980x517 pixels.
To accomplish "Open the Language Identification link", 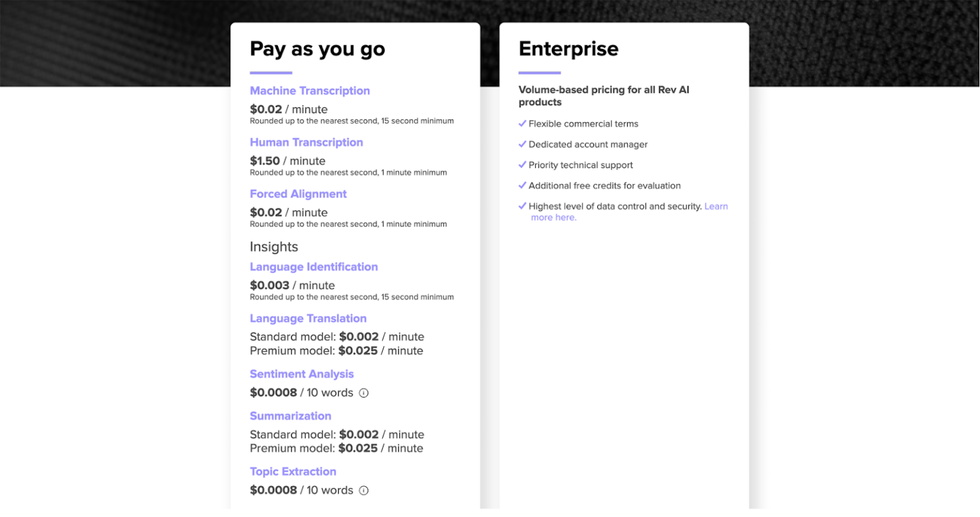I will click(x=313, y=267).
